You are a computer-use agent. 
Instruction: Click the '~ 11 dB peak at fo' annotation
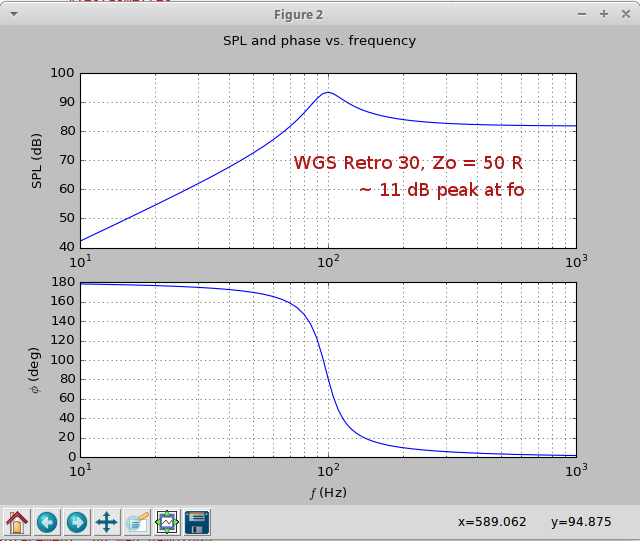click(442, 190)
